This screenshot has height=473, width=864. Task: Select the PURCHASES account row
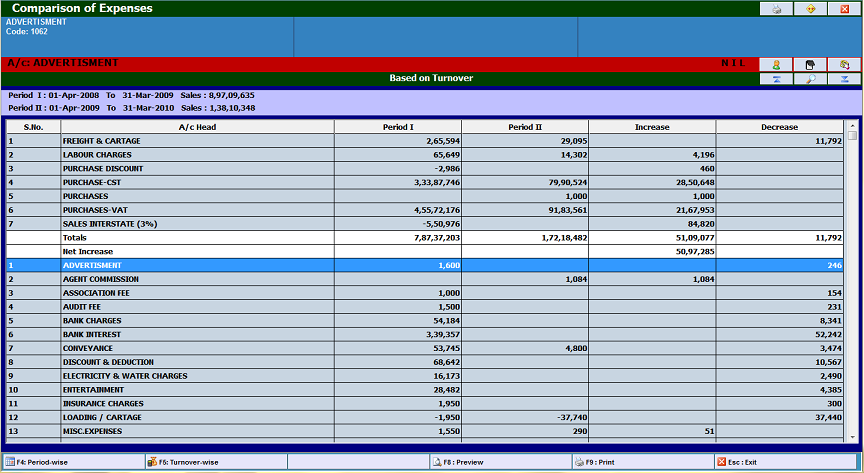[x=425, y=196]
